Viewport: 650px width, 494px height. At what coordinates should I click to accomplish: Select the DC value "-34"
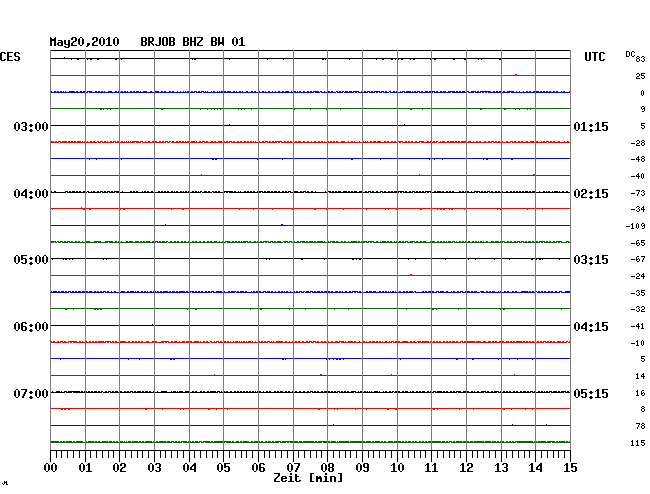tap(638, 209)
